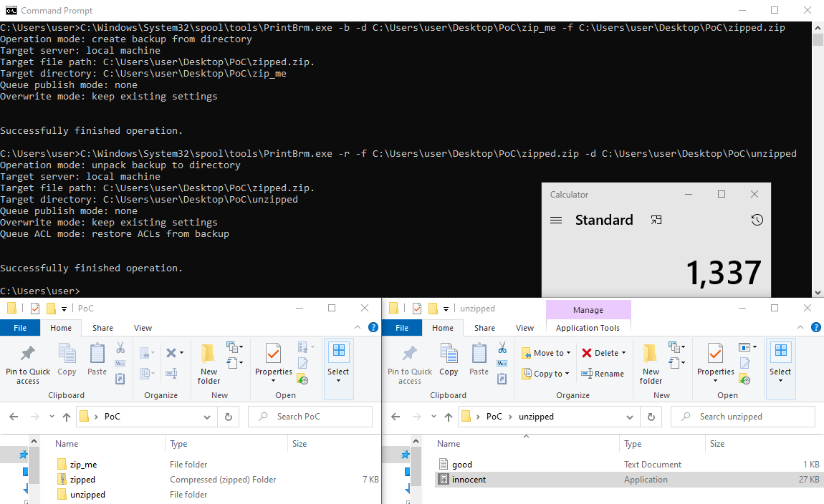The height and width of the screenshot is (504, 824).
Task: Click Rename in unzipped window ribbon
Action: pos(603,374)
